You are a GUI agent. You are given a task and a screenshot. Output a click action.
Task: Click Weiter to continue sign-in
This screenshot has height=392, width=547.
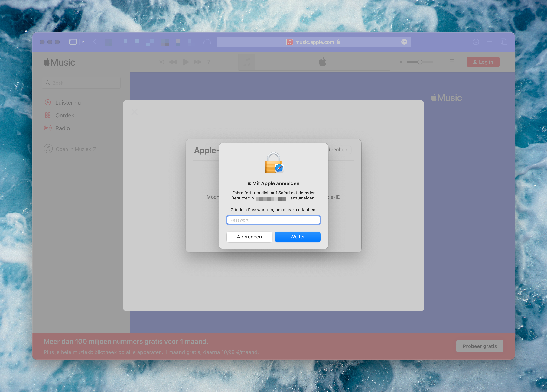tap(297, 237)
